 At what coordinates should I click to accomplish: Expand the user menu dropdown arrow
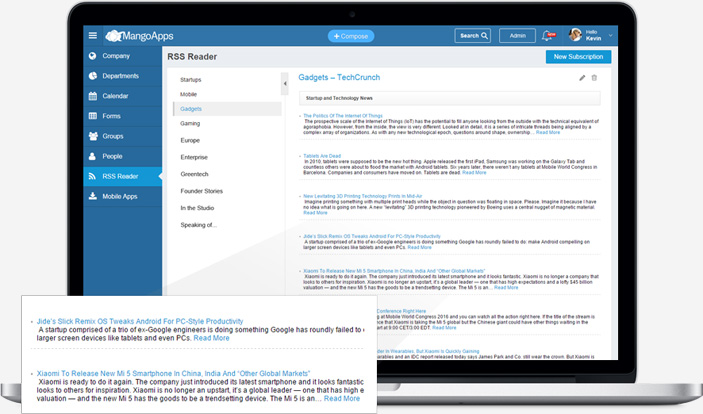click(x=610, y=35)
